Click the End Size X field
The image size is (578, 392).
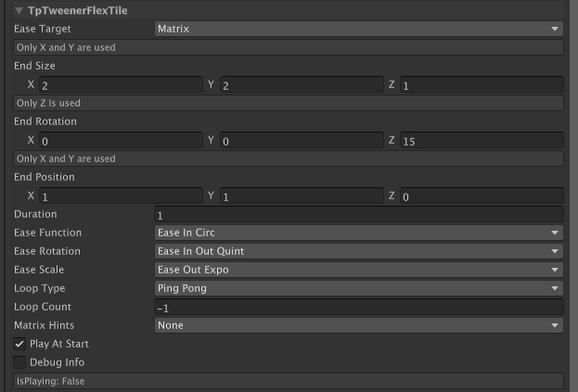[x=121, y=84]
